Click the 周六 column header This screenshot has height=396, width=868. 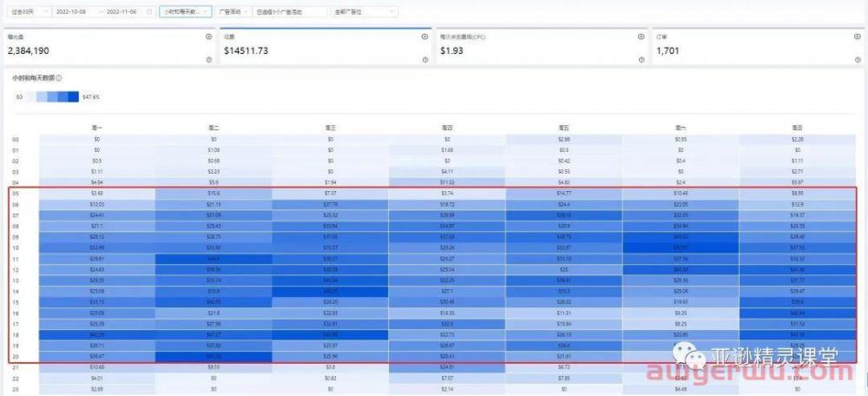tap(681, 128)
